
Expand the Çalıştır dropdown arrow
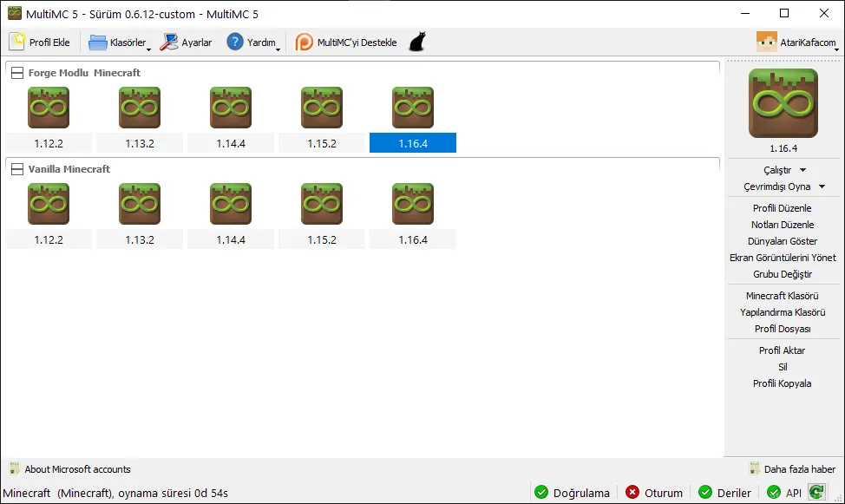pos(803,170)
